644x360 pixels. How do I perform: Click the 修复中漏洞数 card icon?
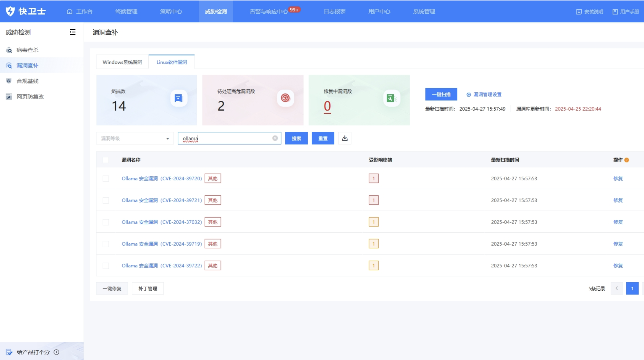(391, 98)
